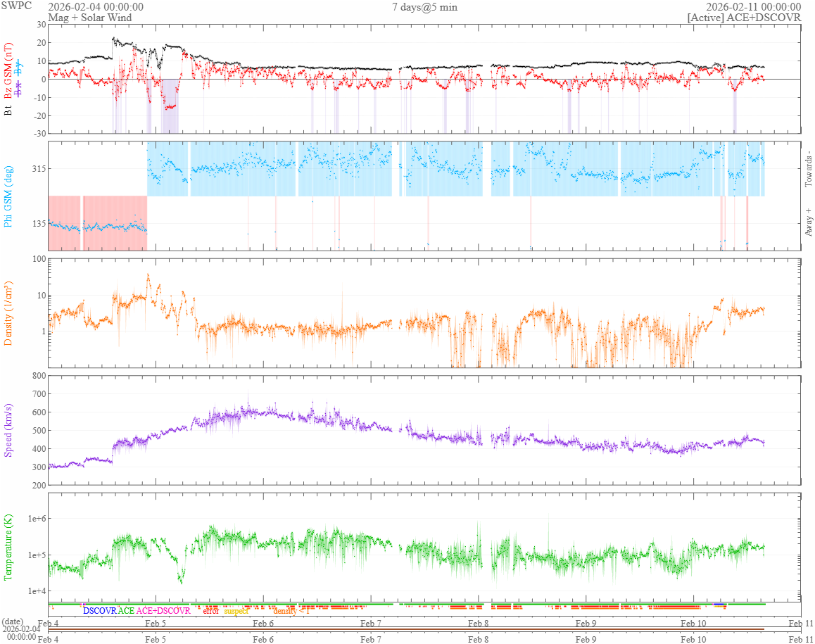Click the '600' tick on Speed axis
This screenshot has width=815, height=644.
(39, 412)
